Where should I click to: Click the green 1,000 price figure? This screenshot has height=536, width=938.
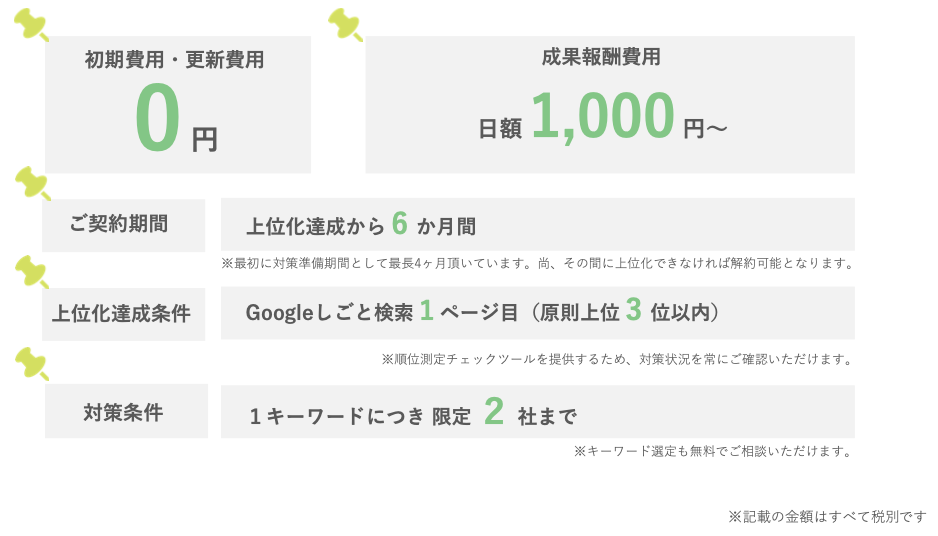click(603, 115)
